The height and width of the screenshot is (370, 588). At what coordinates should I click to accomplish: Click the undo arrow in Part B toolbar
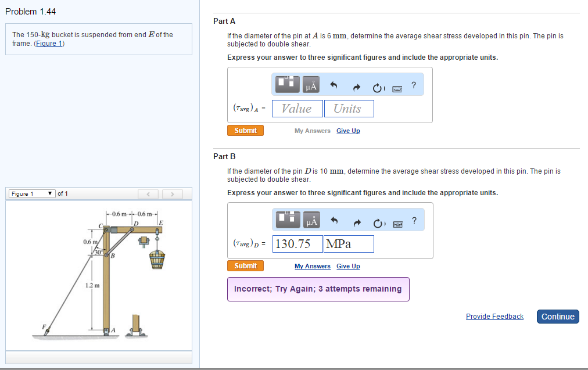click(x=334, y=220)
